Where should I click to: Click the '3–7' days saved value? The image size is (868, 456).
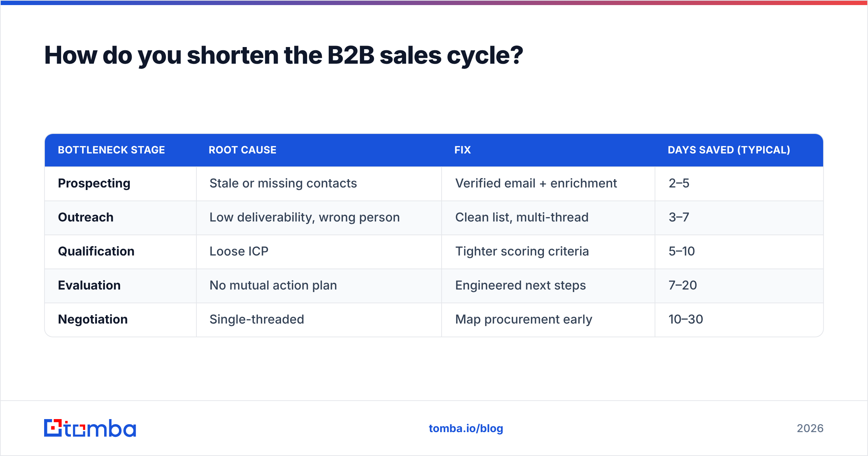tap(679, 218)
